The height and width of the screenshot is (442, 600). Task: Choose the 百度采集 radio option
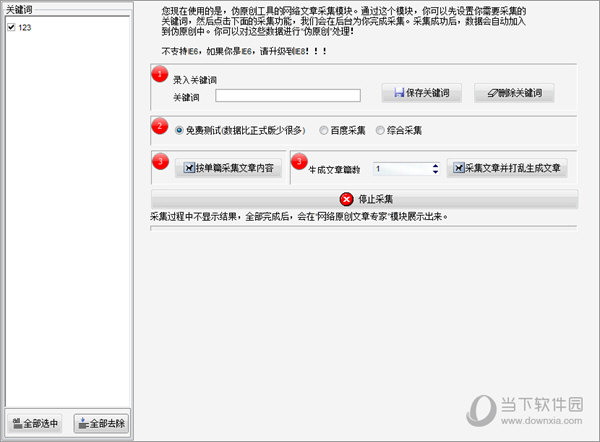coord(324,130)
